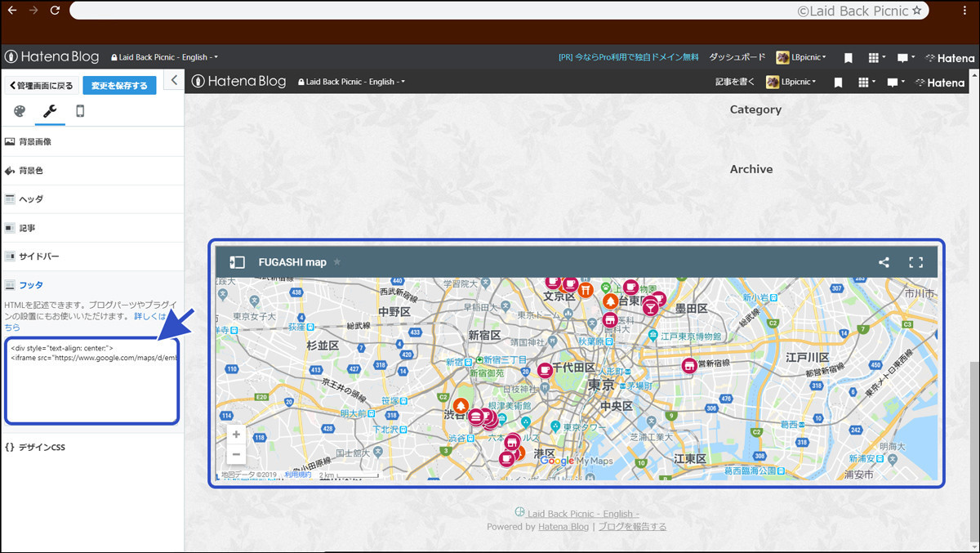Screen dimensions: 980x553
Task: View FUGASHI map in fullscreen
Action: (x=916, y=262)
